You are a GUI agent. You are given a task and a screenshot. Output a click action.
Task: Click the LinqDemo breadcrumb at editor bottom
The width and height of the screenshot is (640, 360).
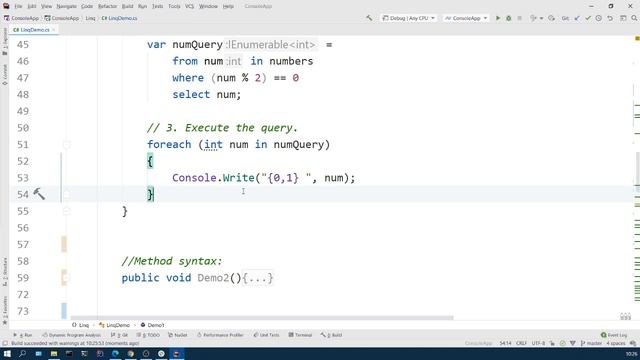pyautogui.click(x=114, y=325)
